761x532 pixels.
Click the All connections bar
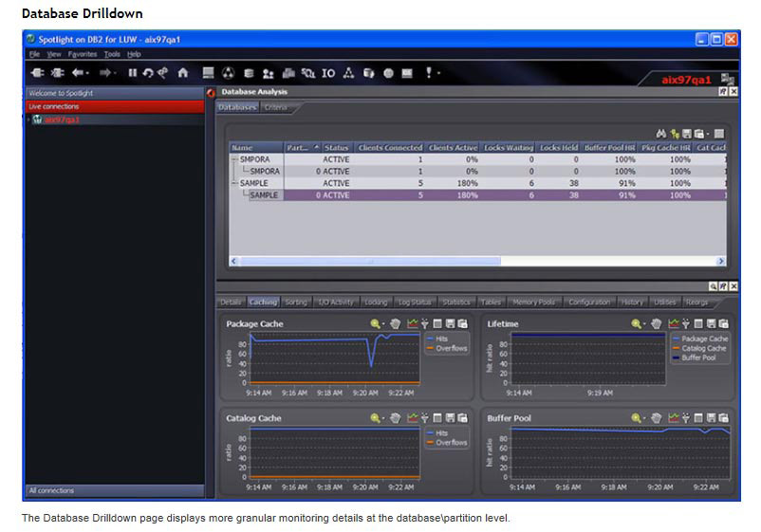pyautogui.click(x=115, y=490)
